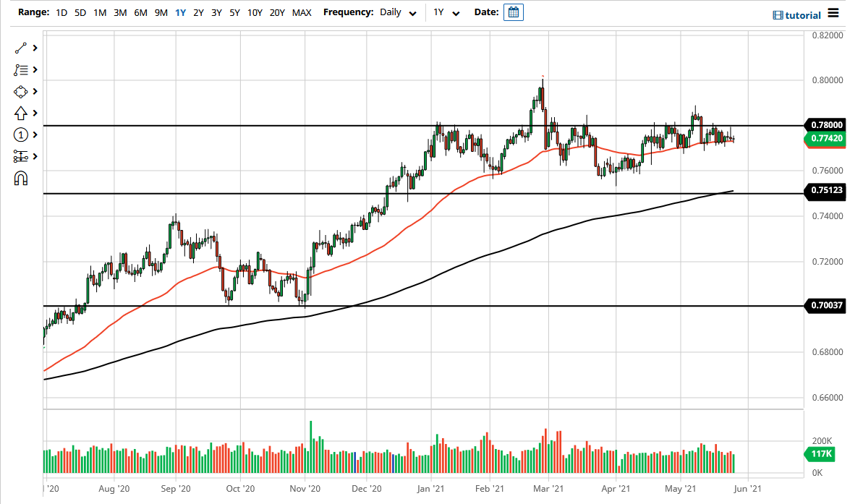
Task: Click the 20Y range button
Action: click(x=278, y=12)
